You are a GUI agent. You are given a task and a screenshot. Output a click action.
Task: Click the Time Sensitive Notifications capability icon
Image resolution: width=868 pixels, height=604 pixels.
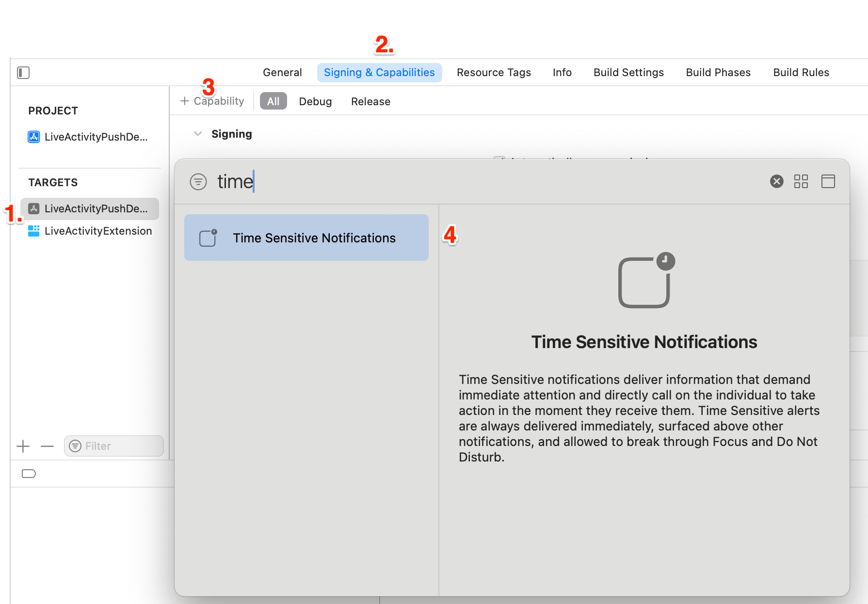[x=208, y=238]
